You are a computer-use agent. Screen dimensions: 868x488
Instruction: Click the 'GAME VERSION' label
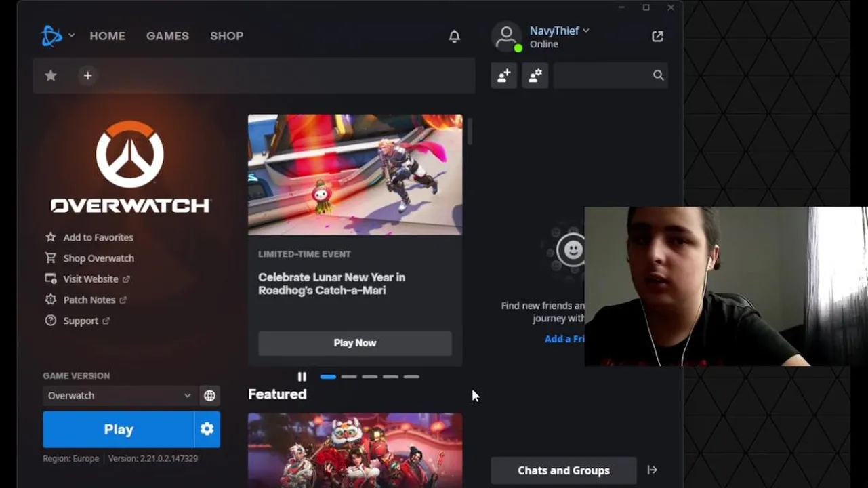[76, 376]
